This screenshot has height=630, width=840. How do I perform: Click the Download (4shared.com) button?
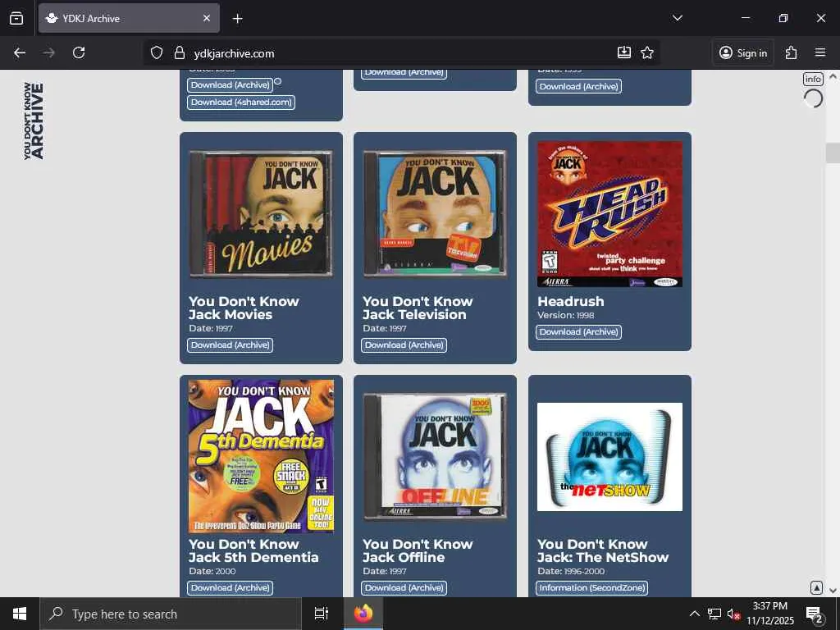tap(241, 103)
